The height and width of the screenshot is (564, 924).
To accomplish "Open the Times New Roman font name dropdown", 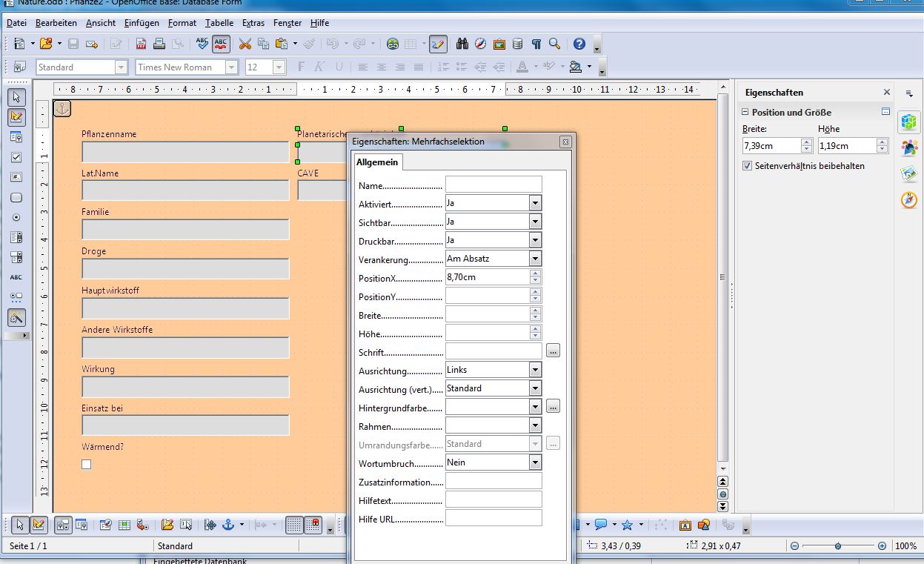I will [232, 67].
